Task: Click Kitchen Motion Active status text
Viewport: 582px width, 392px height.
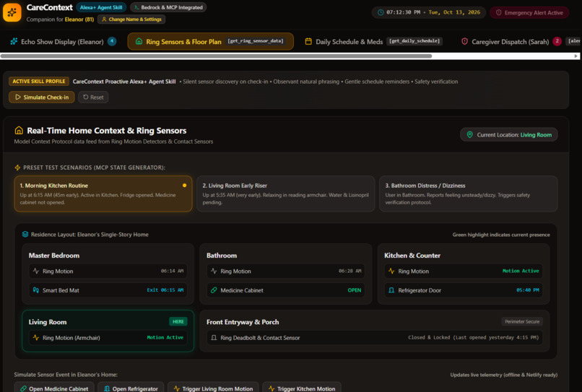Action: click(x=521, y=271)
